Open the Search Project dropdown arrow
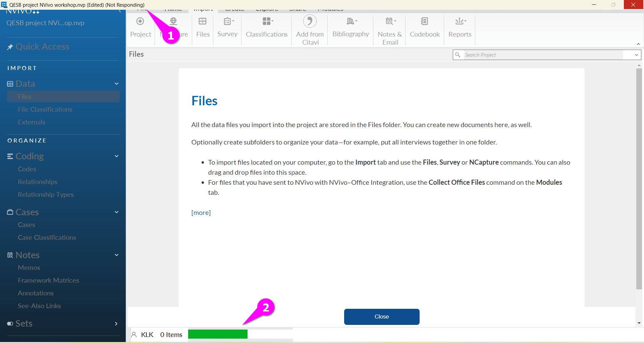Viewport: 644px width, 343px height. click(636, 55)
